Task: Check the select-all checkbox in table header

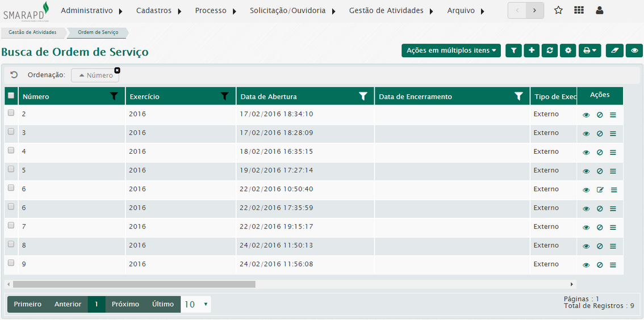Action: pyautogui.click(x=11, y=96)
